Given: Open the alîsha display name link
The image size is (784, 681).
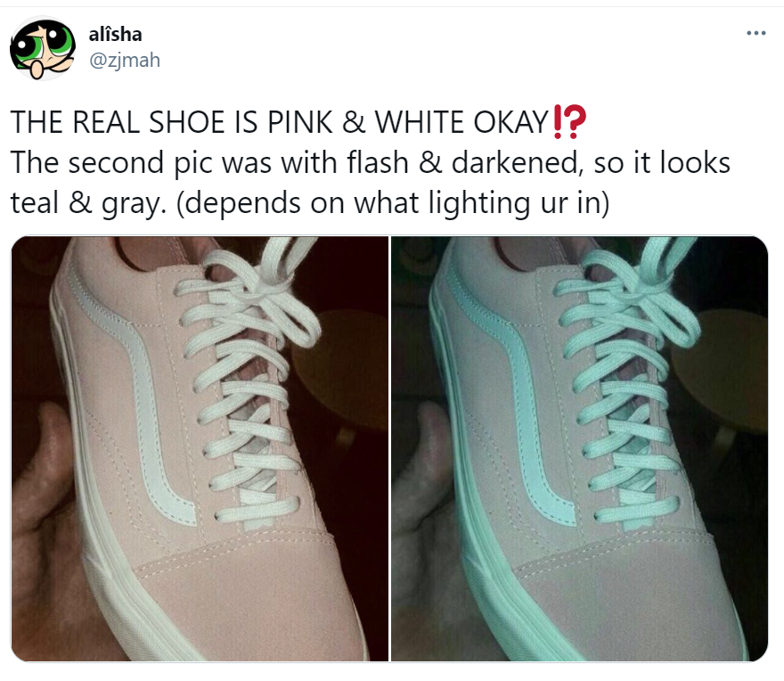Looking at the screenshot, I should tap(116, 35).
